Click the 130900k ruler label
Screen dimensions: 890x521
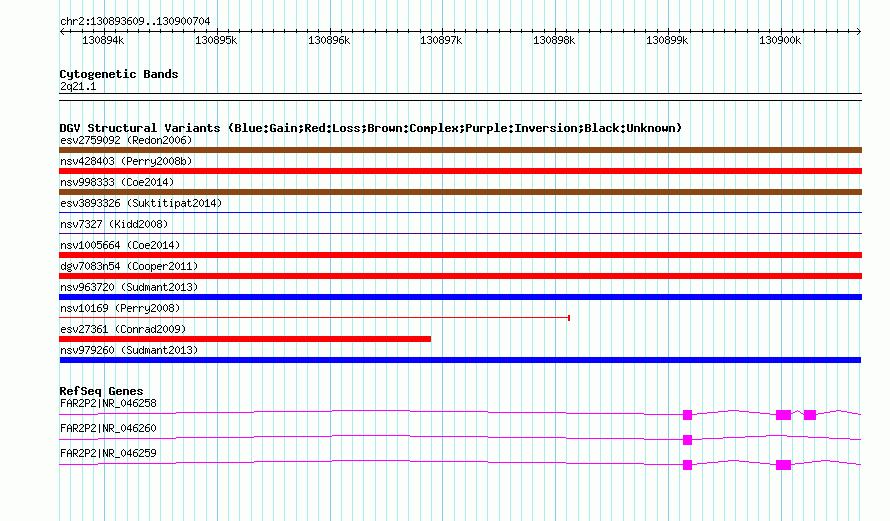pyautogui.click(x=780, y=40)
